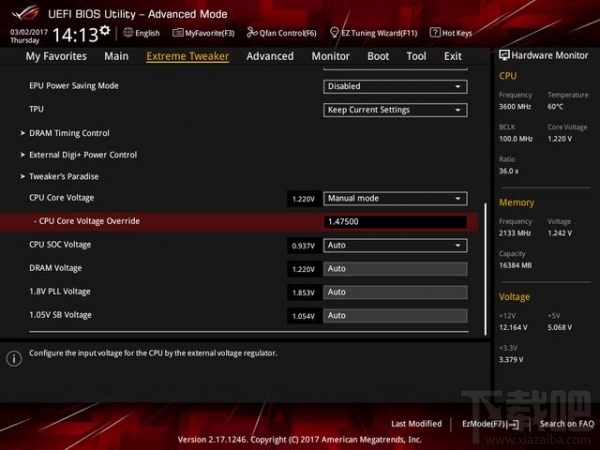Click the Hardware Monitor screen icon
Viewport: 600px width, 450px height.
tap(504, 55)
